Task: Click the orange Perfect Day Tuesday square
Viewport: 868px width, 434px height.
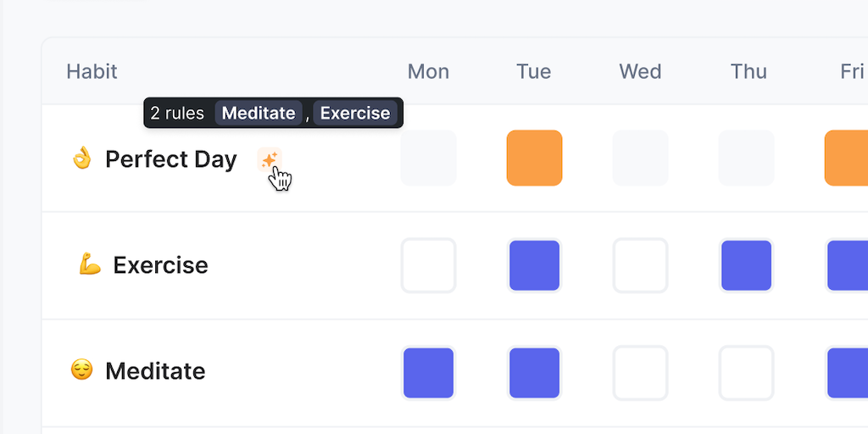Action: coord(534,158)
